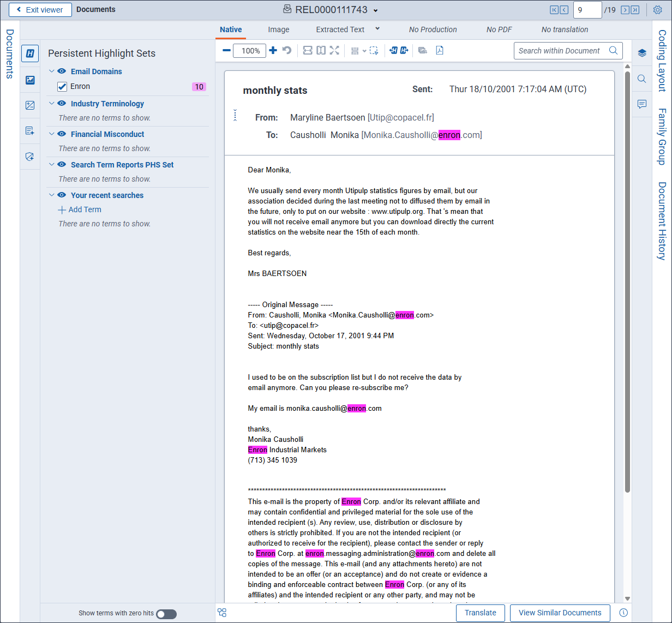Collapse the Financial Misconduct chevron
The image size is (672, 623).
52,134
